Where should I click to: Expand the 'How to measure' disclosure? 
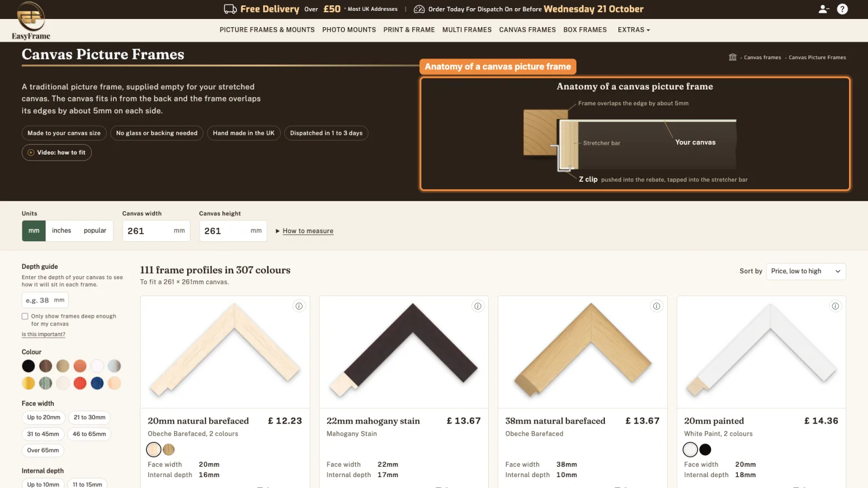point(304,231)
